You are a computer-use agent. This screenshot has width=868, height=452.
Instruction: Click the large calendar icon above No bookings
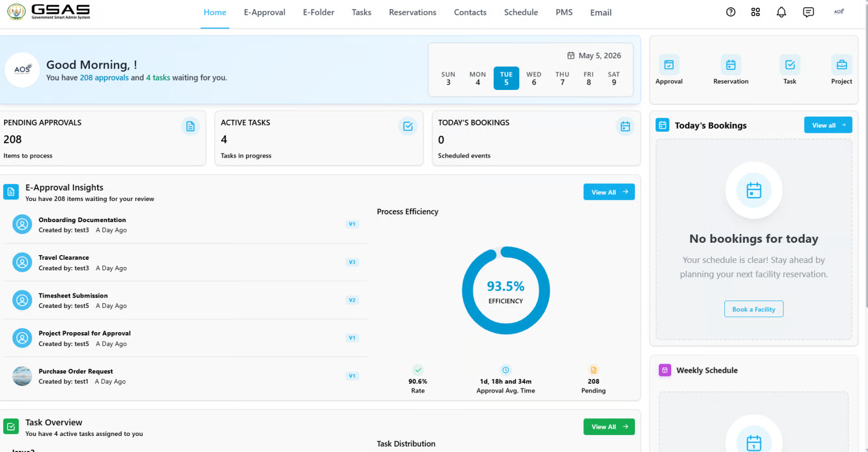click(754, 190)
